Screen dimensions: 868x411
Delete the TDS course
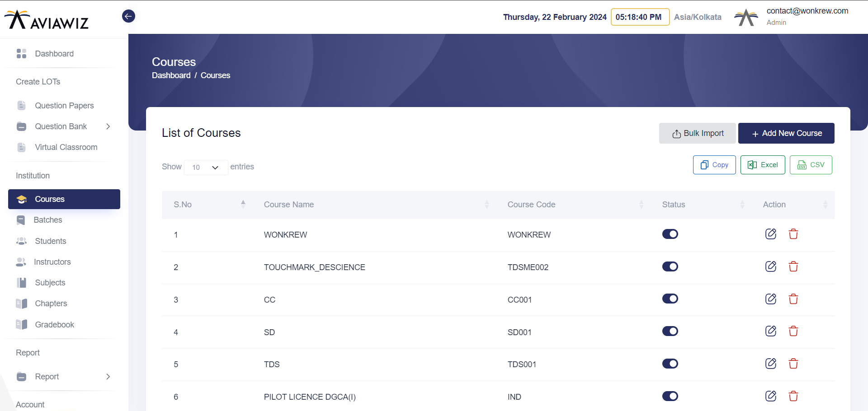793,364
